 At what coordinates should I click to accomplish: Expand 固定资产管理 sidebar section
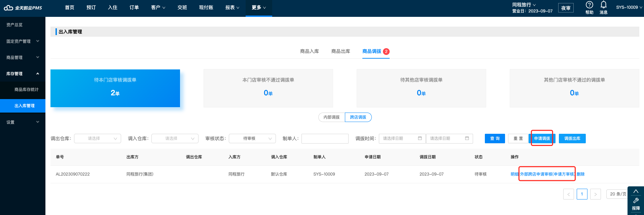point(23,41)
